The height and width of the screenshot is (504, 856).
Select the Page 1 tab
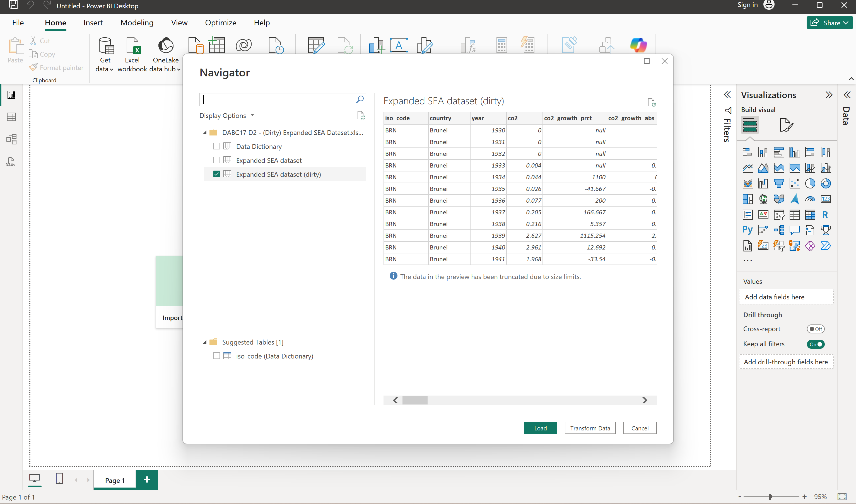point(115,480)
